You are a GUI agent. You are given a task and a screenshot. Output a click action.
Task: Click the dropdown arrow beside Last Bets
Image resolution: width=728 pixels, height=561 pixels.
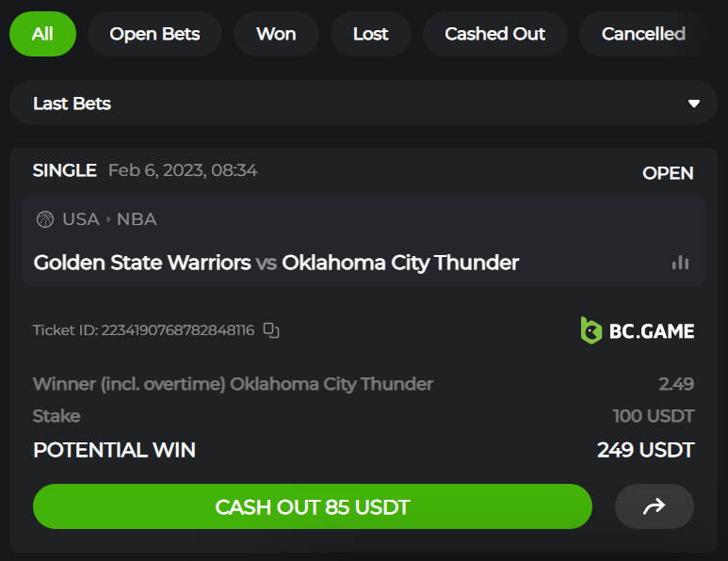coord(694,104)
